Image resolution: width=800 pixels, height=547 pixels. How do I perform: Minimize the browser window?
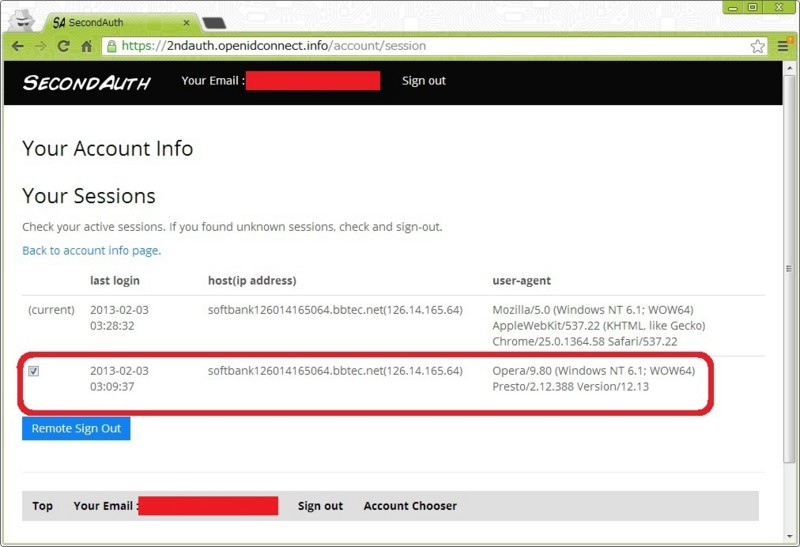[733, 7]
